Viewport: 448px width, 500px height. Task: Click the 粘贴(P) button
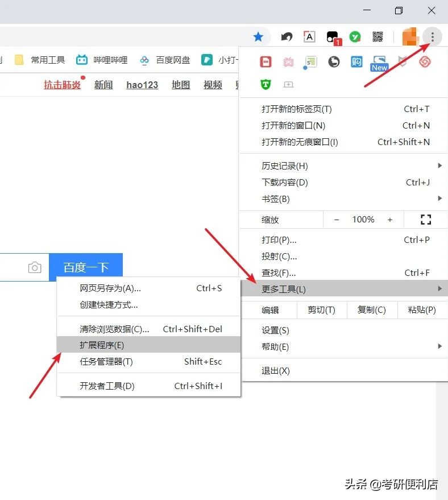[x=422, y=310]
